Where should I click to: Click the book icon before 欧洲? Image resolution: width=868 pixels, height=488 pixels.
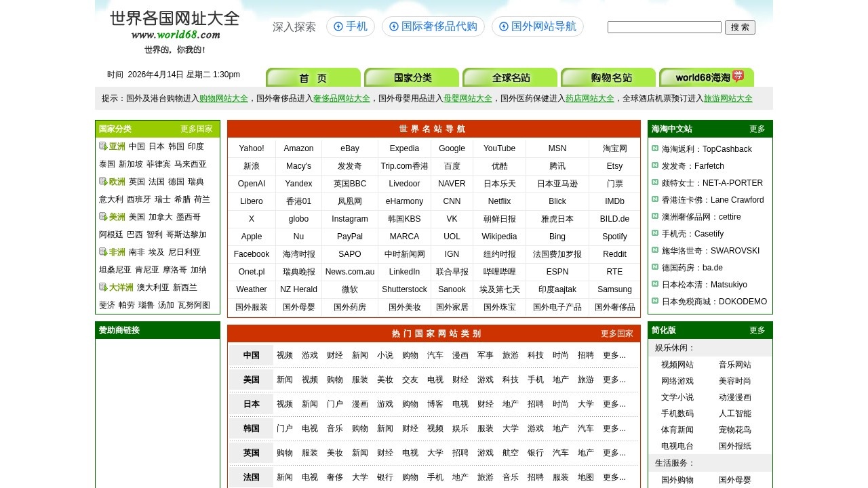pyautogui.click(x=102, y=181)
